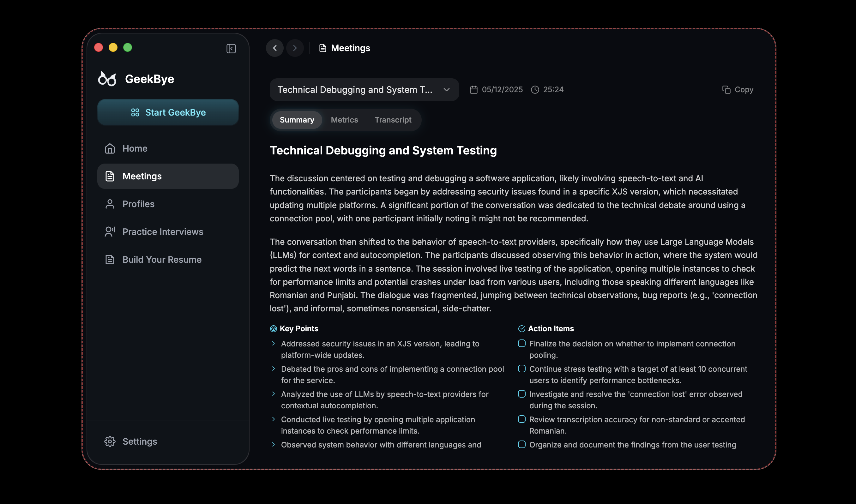The width and height of the screenshot is (856, 504).
Task: Check 'Review transcription accuracy' action item
Action: click(521, 419)
